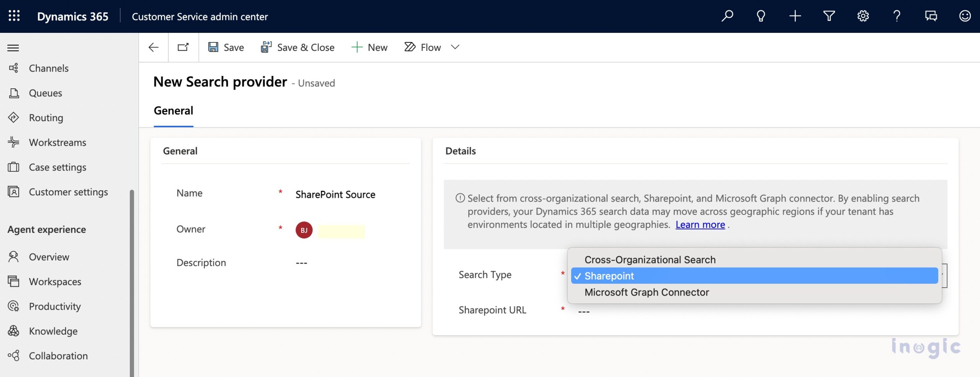Expand the Flow dropdown chevron
980x377 pixels.
click(455, 47)
